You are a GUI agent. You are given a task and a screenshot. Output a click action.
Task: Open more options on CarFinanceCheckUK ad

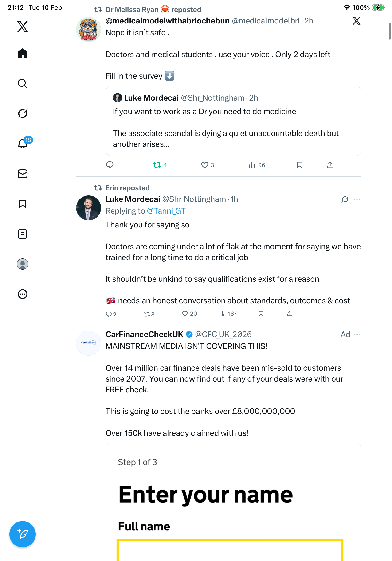click(x=357, y=335)
